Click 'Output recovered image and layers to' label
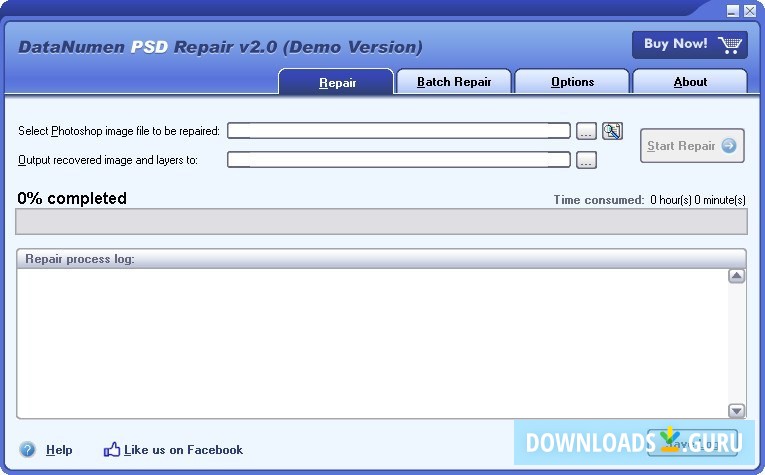 coord(107,160)
